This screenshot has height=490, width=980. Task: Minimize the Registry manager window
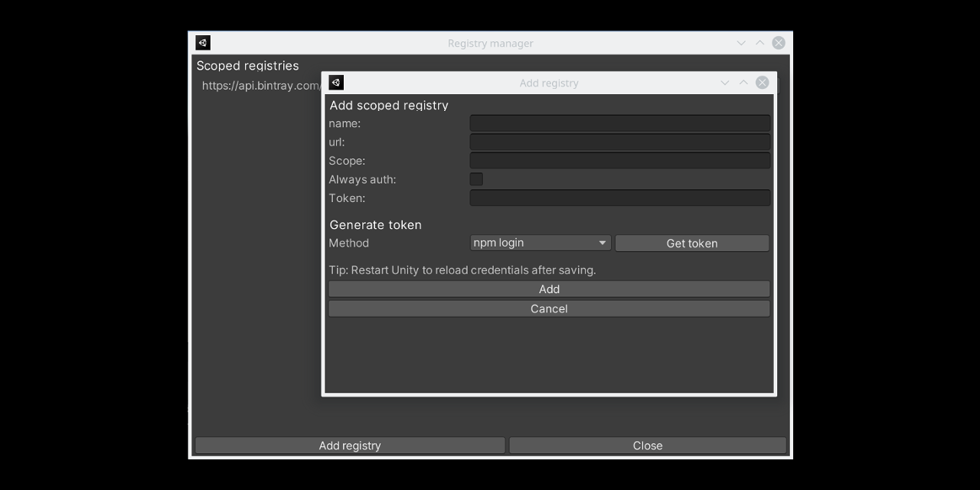(x=741, y=43)
